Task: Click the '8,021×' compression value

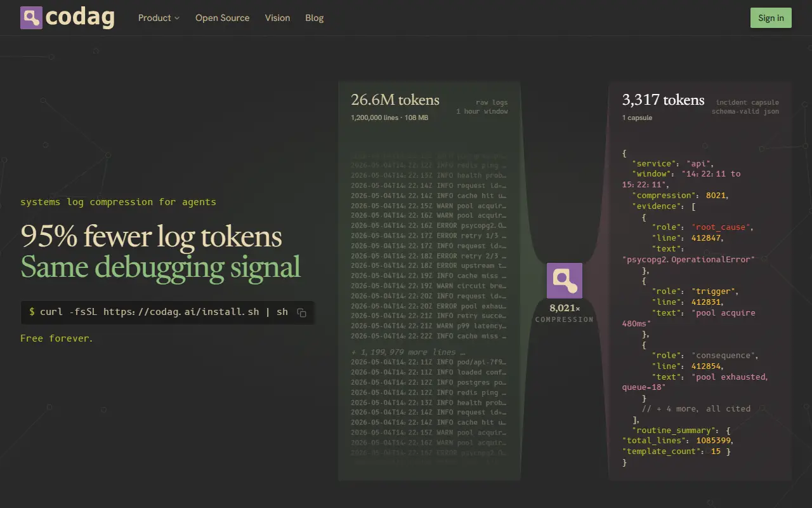Action: point(564,308)
